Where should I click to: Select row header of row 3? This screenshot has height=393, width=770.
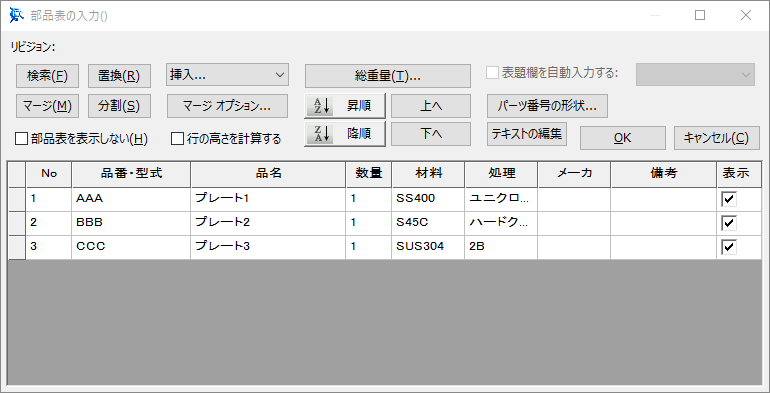17,247
